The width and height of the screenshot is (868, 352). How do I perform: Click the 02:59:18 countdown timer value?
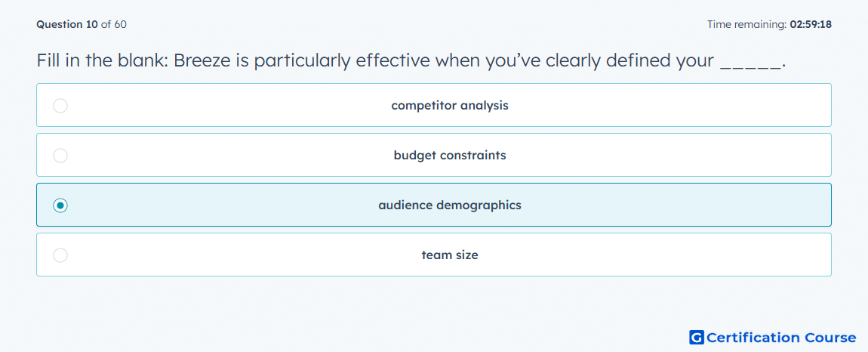click(811, 24)
